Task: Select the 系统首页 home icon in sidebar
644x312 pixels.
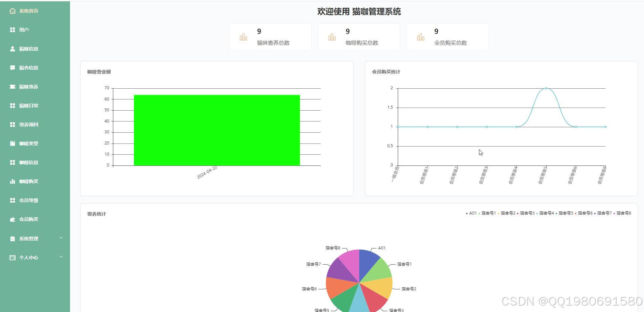Action: (x=12, y=10)
